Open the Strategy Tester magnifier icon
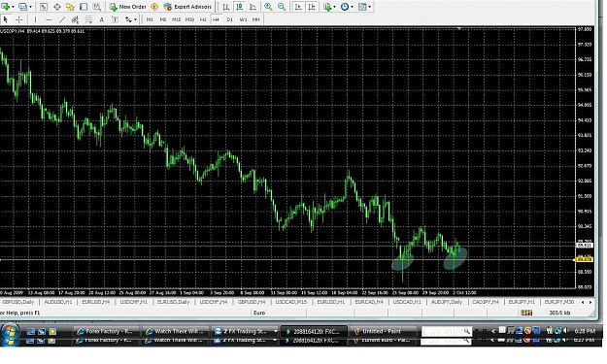Viewport: 607px width, 364px height. 97,7
